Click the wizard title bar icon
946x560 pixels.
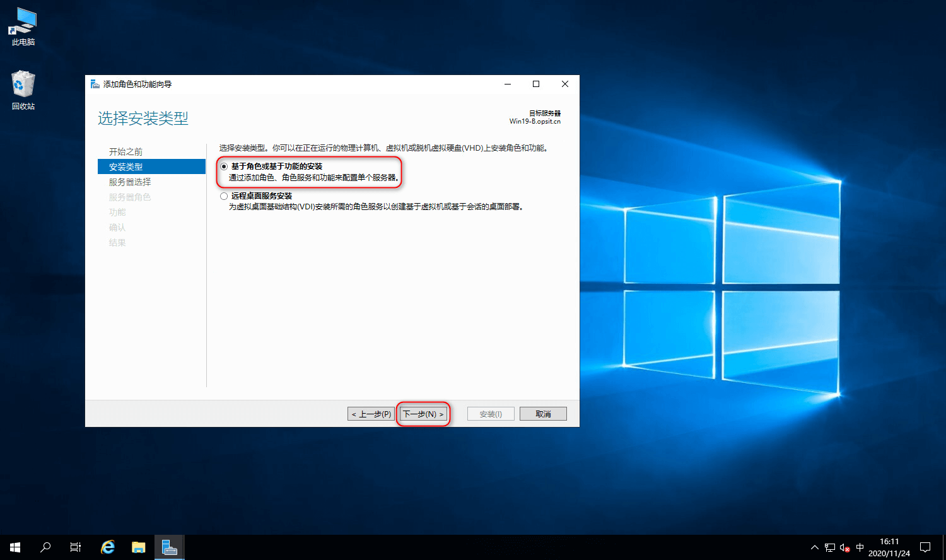point(95,84)
